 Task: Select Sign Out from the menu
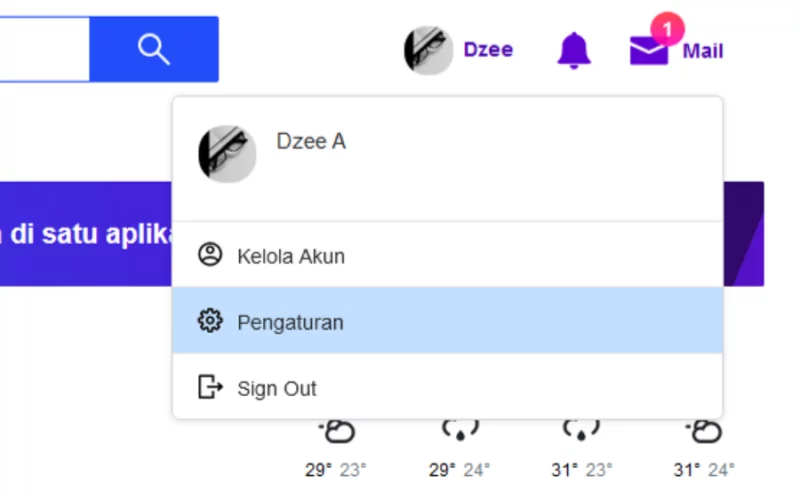click(x=447, y=387)
